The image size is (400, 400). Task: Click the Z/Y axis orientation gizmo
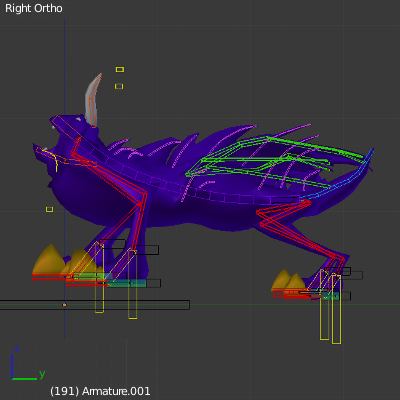pyautogui.click(x=27, y=364)
